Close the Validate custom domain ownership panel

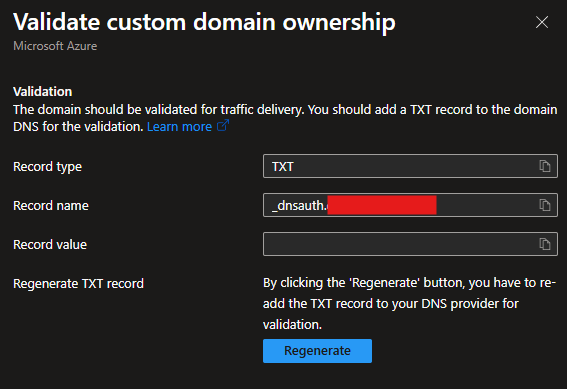542,22
